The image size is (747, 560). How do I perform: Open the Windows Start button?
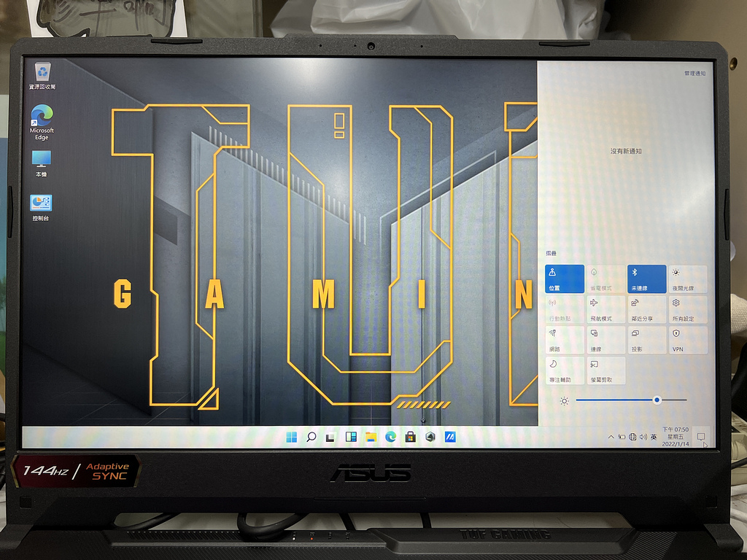292,437
